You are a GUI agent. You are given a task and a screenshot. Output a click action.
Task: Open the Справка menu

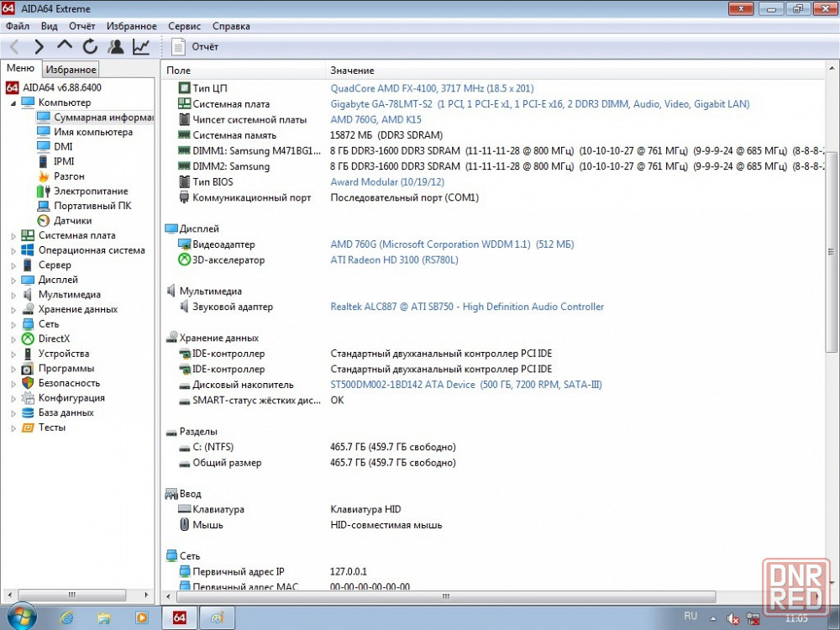tap(231, 26)
